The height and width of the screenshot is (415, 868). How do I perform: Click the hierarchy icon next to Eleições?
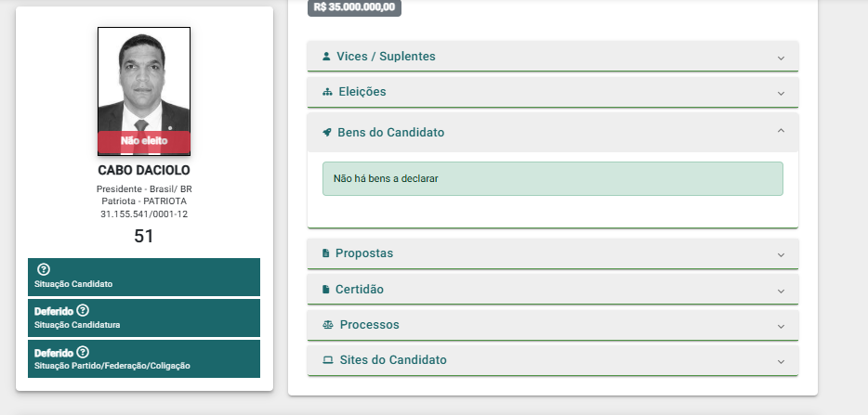(x=327, y=92)
